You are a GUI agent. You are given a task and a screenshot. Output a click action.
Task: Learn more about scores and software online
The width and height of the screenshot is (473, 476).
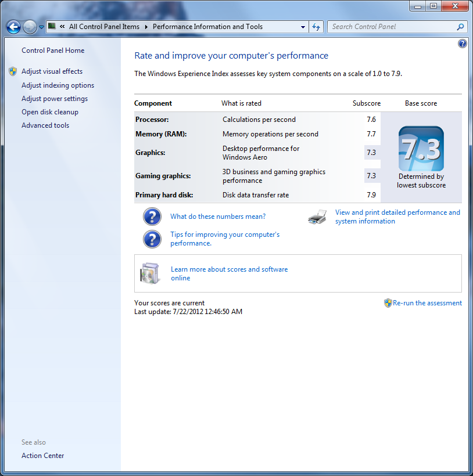tap(229, 273)
